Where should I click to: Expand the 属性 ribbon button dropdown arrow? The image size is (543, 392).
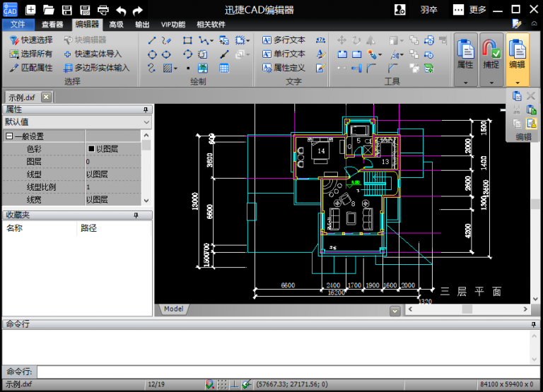[465, 82]
